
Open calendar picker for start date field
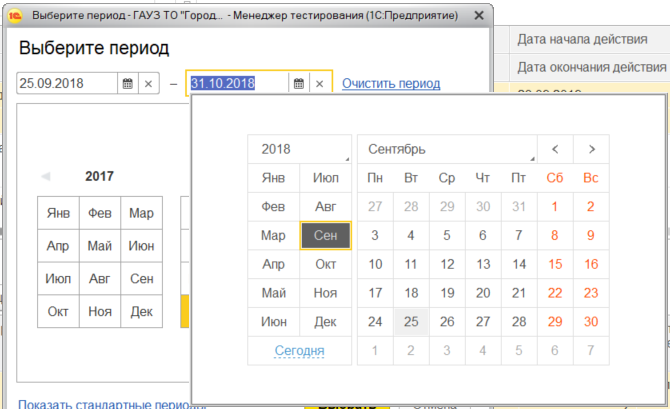click(x=127, y=84)
